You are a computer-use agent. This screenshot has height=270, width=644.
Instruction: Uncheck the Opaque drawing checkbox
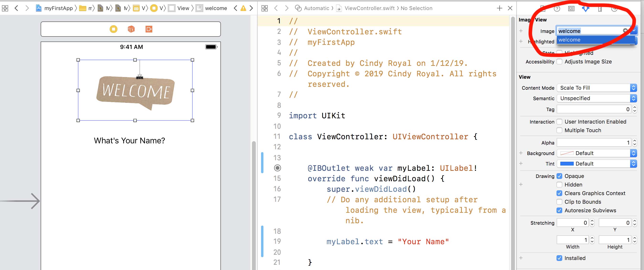click(x=560, y=176)
